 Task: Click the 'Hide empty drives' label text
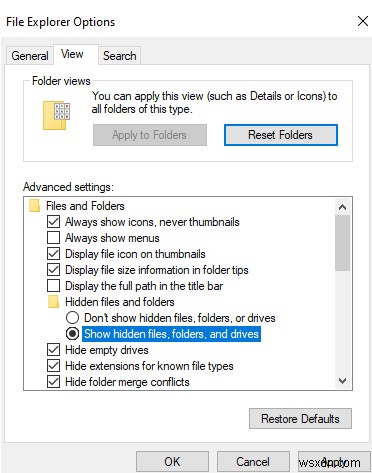pos(107,350)
